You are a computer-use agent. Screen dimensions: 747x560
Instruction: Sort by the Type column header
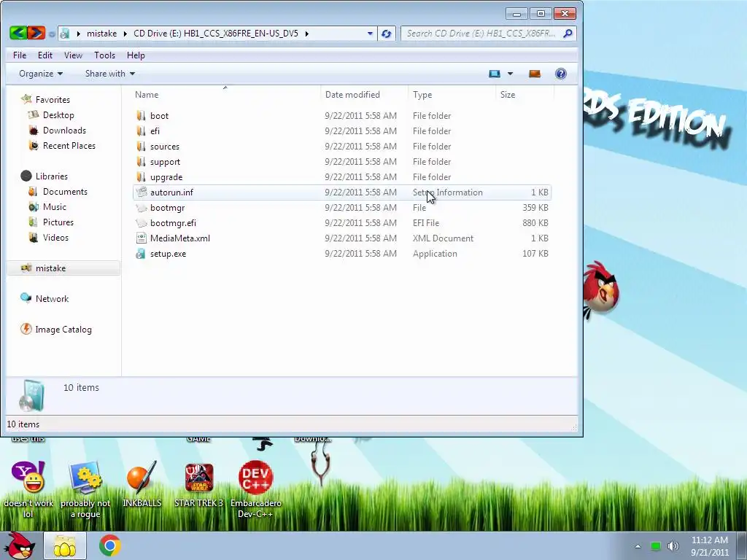[452, 95]
